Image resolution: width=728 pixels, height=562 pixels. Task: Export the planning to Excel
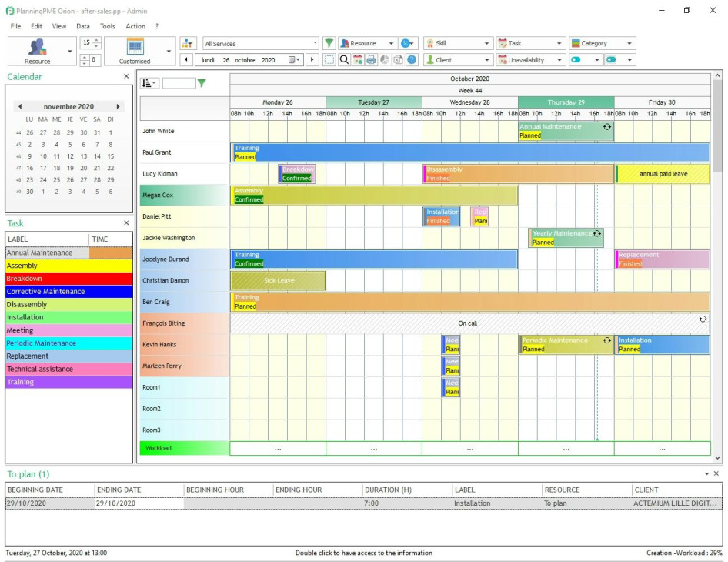click(398, 59)
